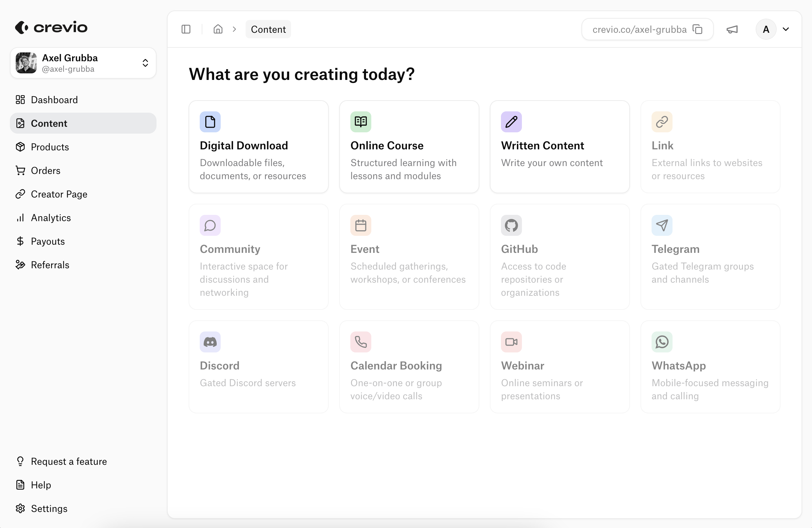Click the Creator Page link icon
The width and height of the screenshot is (812, 528).
point(20,194)
